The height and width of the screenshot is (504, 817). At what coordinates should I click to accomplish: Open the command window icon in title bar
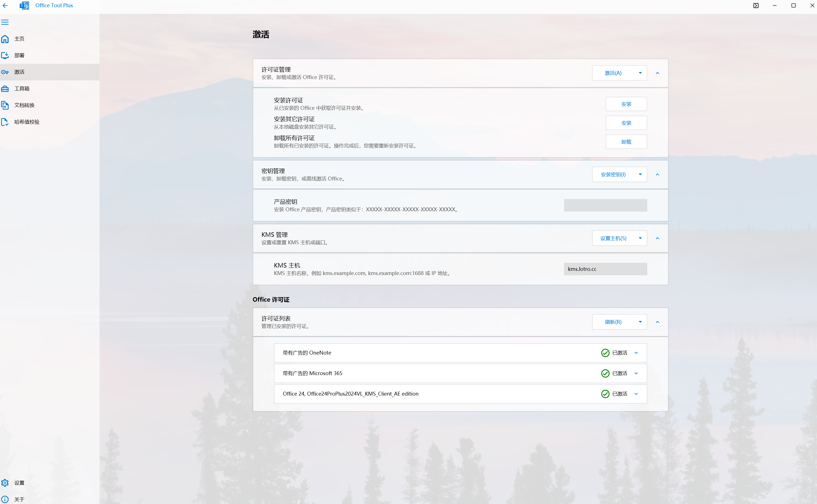756,5
